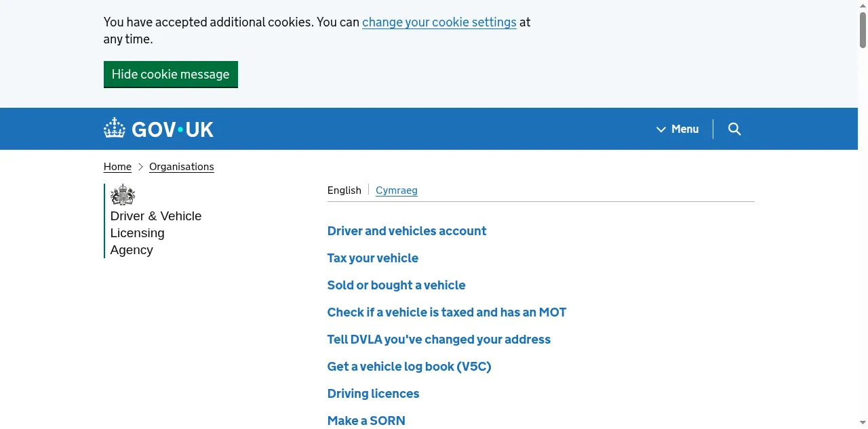Click the GOV.UK crown logo
The width and height of the screenshot is (868, 429).
(115, 128)
